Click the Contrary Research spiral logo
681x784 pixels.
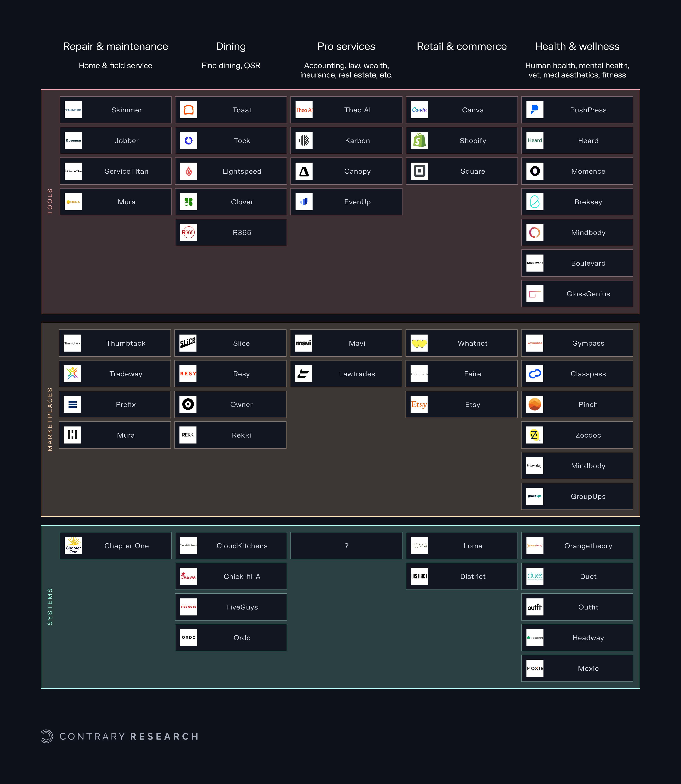pos(47,736)
